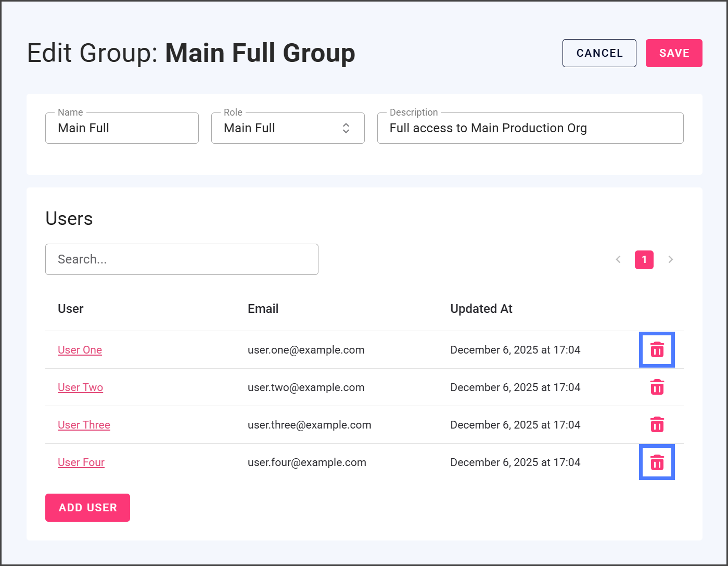Viewport: 728px width, 566px height.
Task: Click the Updated At column header
Action: coord(481,309)
